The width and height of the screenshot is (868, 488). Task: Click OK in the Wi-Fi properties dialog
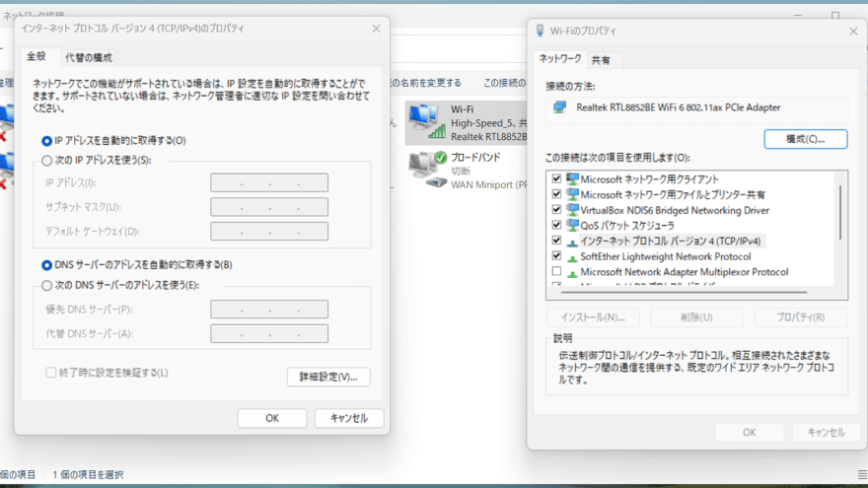pos(749,433)
